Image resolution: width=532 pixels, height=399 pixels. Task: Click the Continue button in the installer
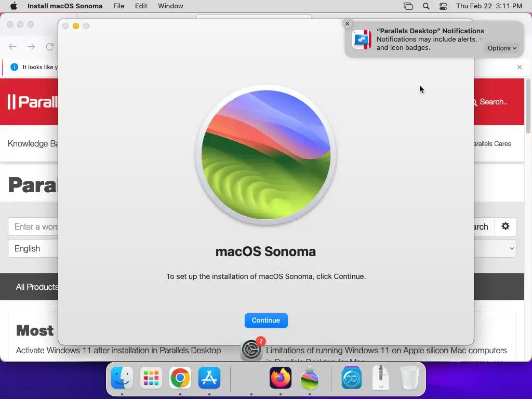pos(266,320)
